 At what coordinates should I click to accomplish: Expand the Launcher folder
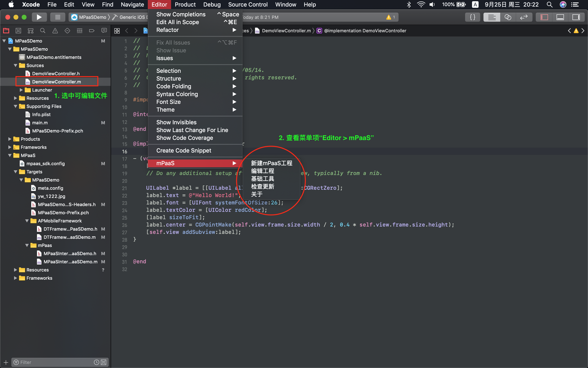(x=21, y=90)
